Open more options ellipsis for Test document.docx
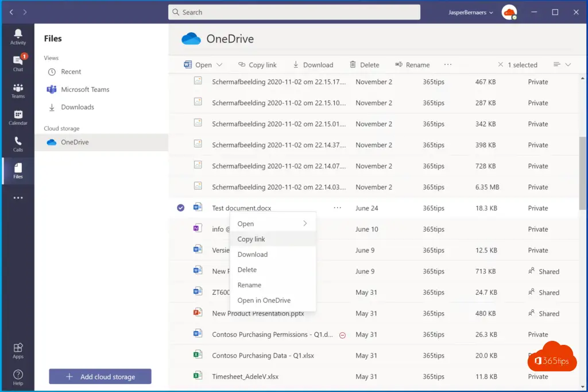 point(338,207)
